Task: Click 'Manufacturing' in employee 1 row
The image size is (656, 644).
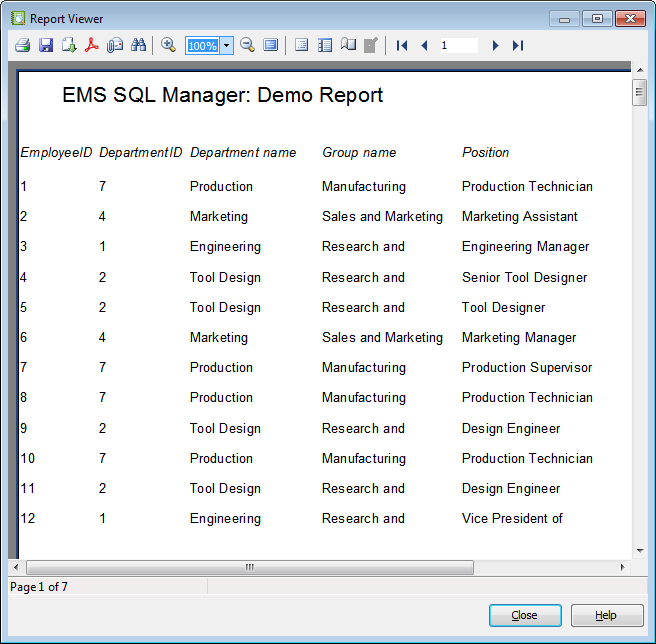Action: tap(364, 187)
